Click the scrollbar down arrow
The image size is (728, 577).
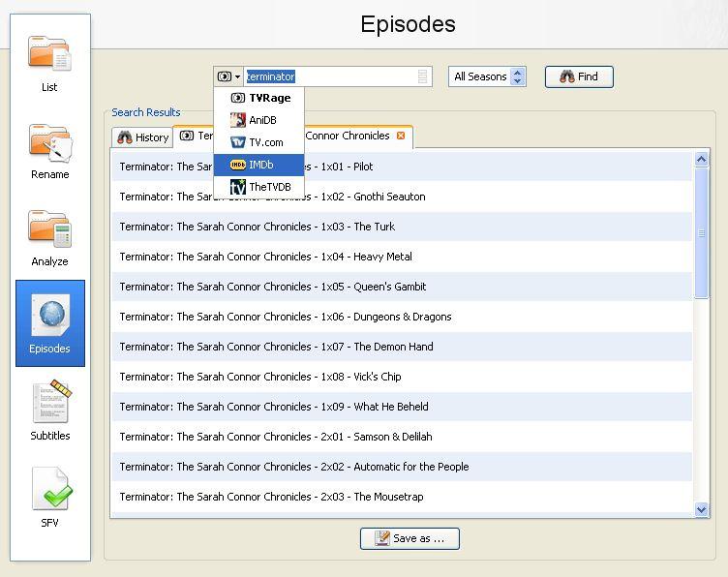[x=702, y=509]
